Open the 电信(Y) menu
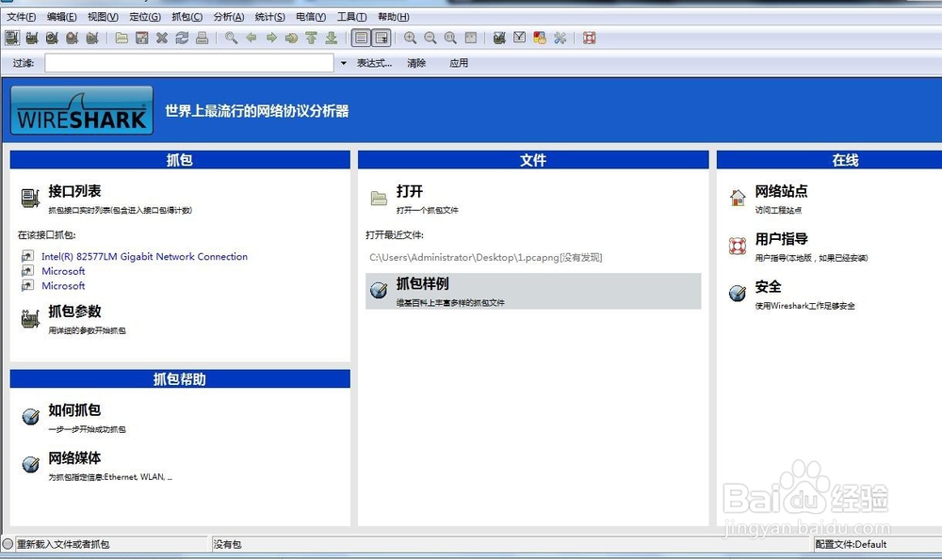Image resolution: width=942 pixels, height=560 pixels. [x=311, y=17]
